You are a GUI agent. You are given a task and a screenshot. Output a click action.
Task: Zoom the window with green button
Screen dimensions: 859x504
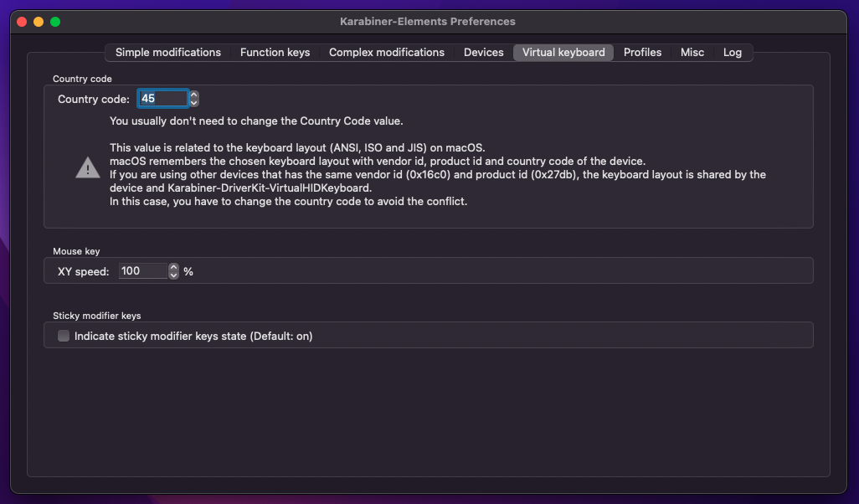[55, 22]
